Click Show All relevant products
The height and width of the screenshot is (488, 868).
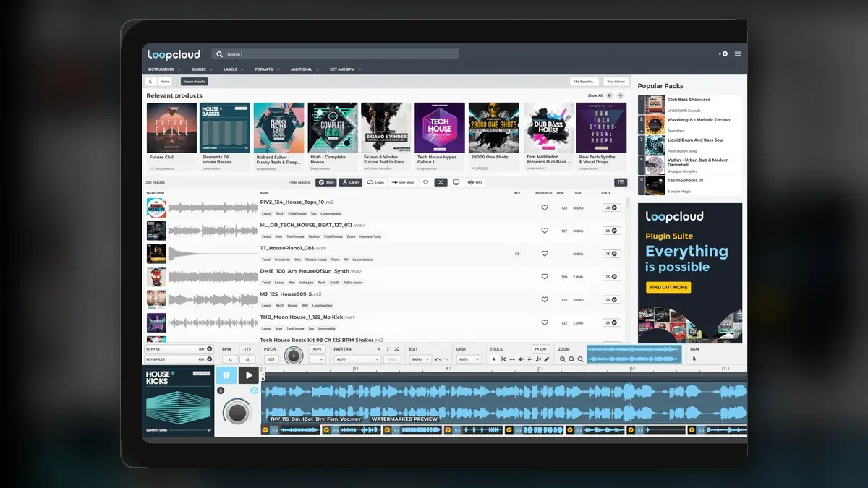pyautogui.click(x=595, y=95)
